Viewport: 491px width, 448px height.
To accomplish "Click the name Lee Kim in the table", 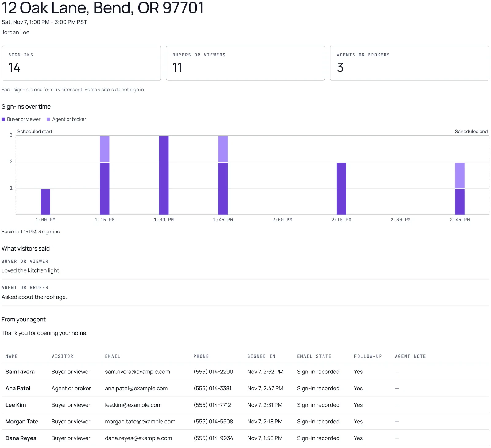I will pyautogui.click(x=16, y=405).
